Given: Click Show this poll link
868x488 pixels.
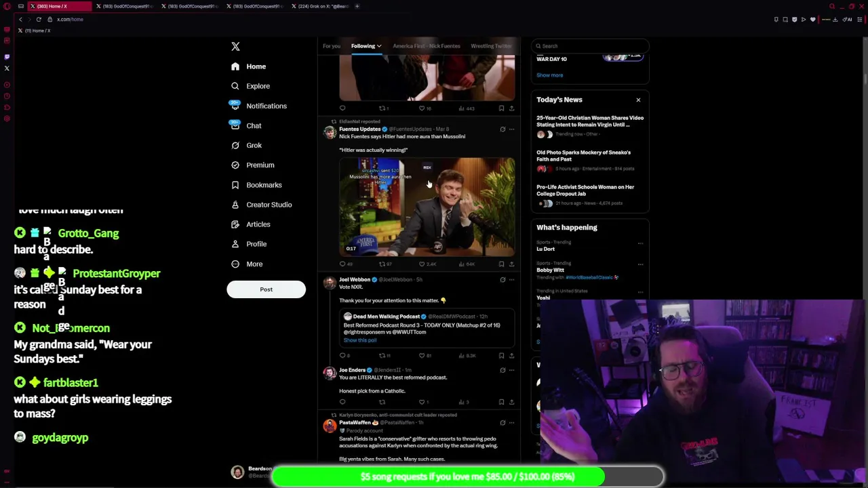Looking at the screenshot, I should click(x=360, y=340).
